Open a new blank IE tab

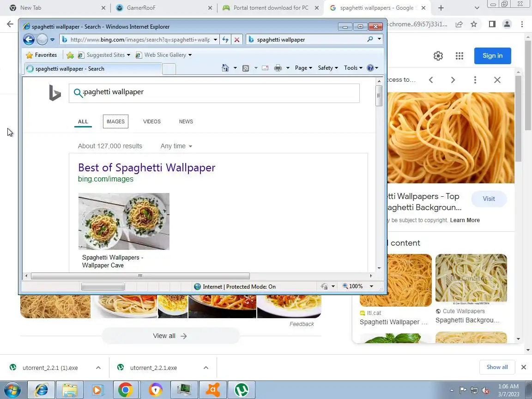click(x=169, y=69)
